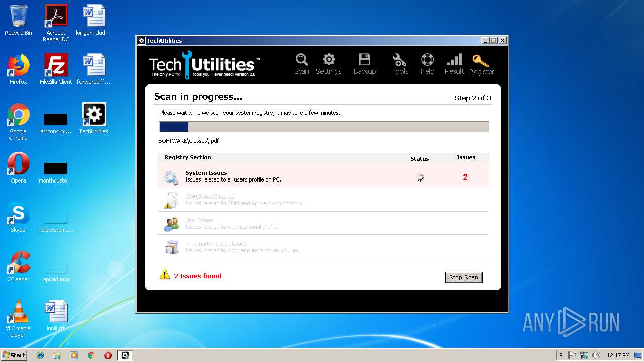Open Internet Explorer from the taskbar
644x362 pixels.
(40, 355)
